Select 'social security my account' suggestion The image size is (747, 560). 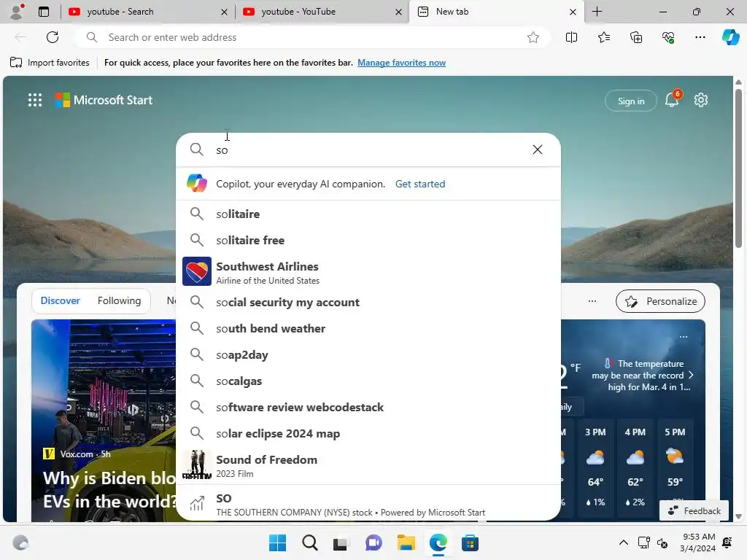click(368, 303)
